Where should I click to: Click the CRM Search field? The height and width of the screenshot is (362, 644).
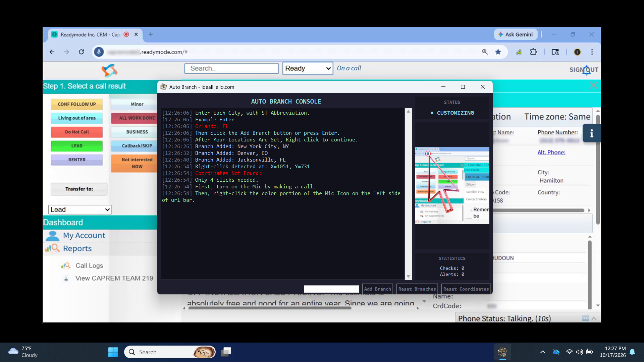(231, 68)
